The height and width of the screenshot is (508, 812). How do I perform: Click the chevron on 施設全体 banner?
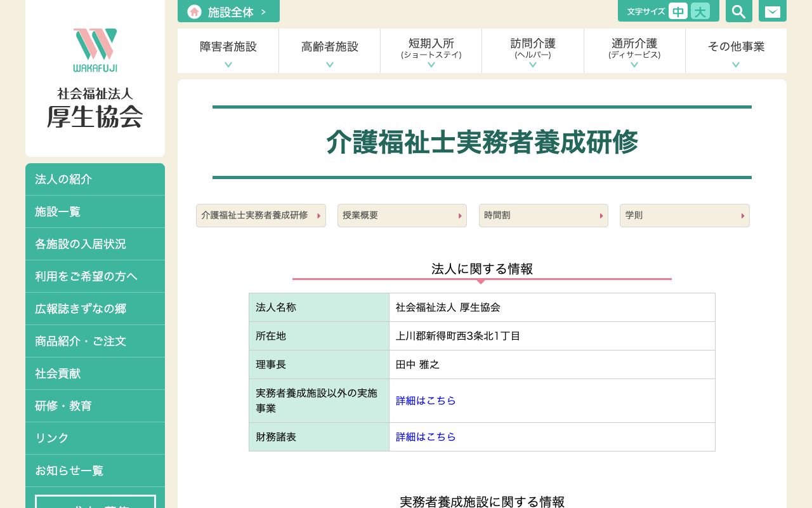(264, 11)
